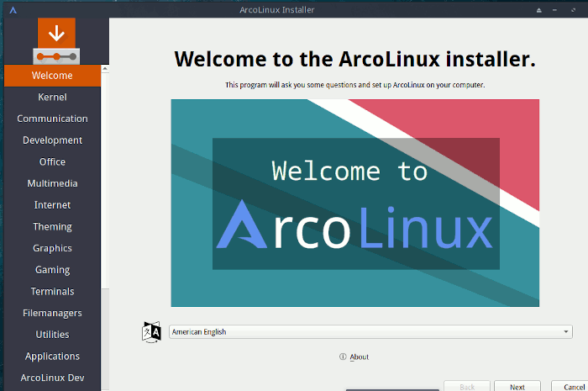This screenshot has width=588, height=391.
Task: Click the 'Welcome to the ArcoLinux installer.' heading
Action: point(355,60)
